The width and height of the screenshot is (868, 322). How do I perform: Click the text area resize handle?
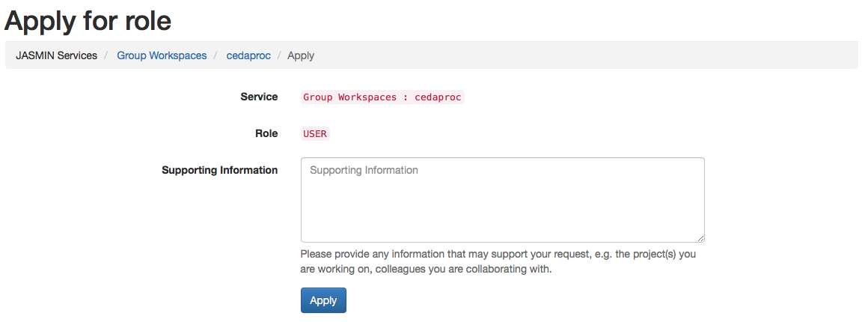[x=700, y=238]
